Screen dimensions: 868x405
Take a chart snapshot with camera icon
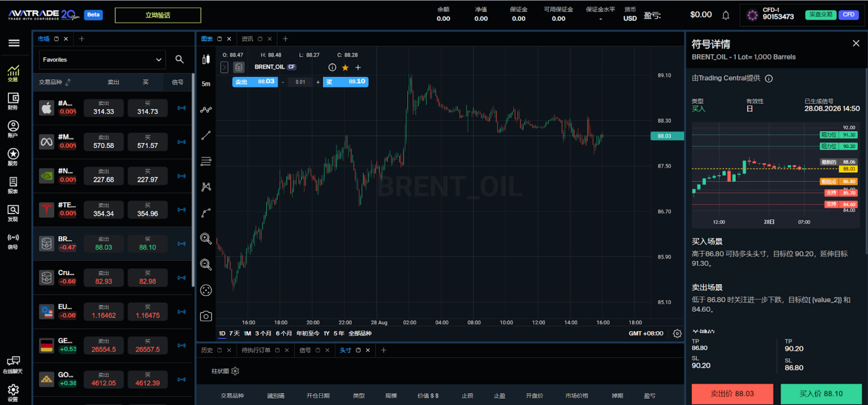(206, 316)
